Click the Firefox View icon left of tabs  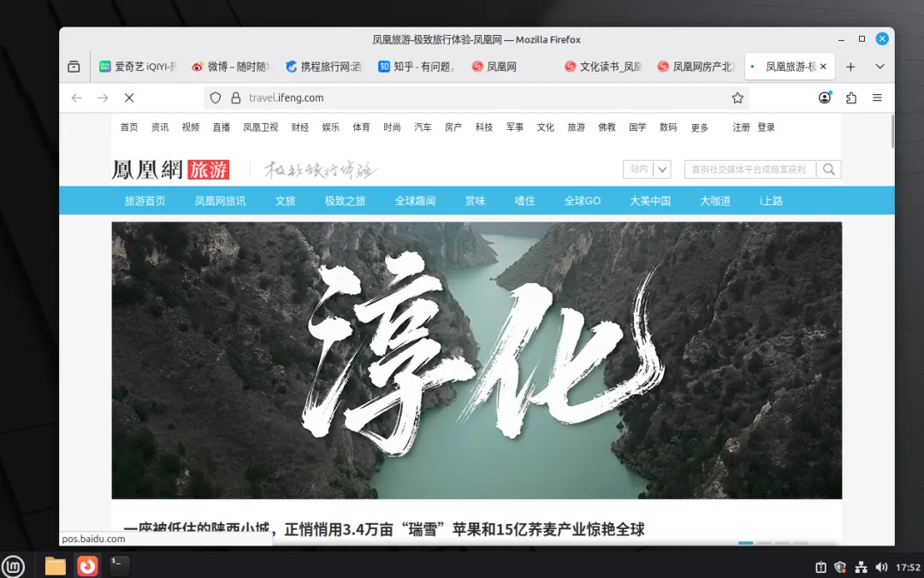[x=74, y=67]
